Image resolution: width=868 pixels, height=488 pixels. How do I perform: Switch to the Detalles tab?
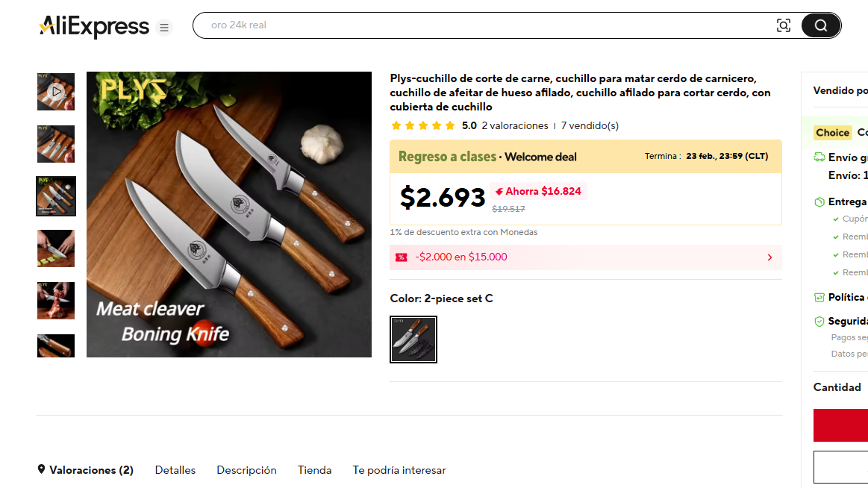[175, 470]
